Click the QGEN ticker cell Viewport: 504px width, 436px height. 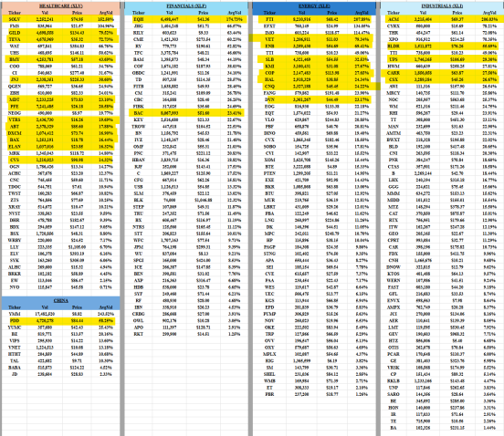point(15,87)
